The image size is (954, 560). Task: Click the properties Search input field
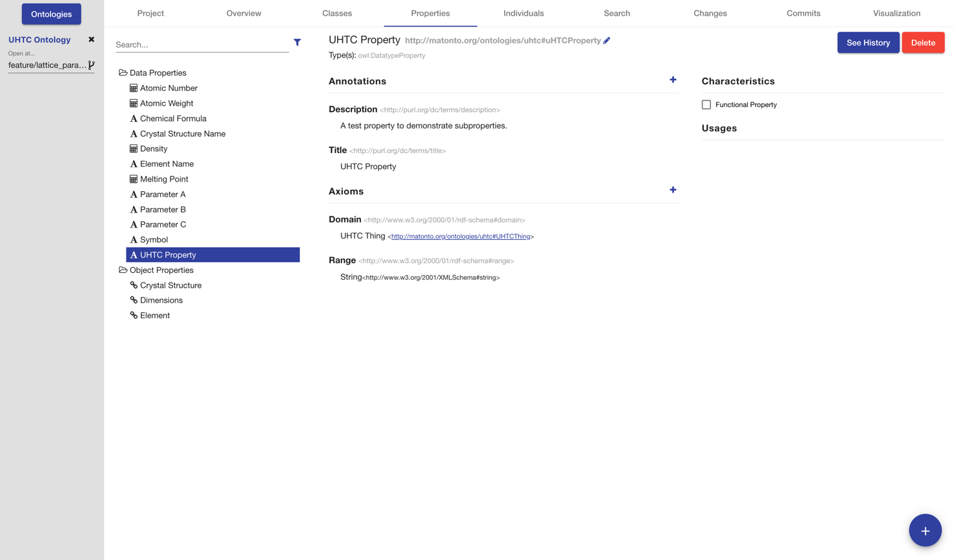(202, 45)
